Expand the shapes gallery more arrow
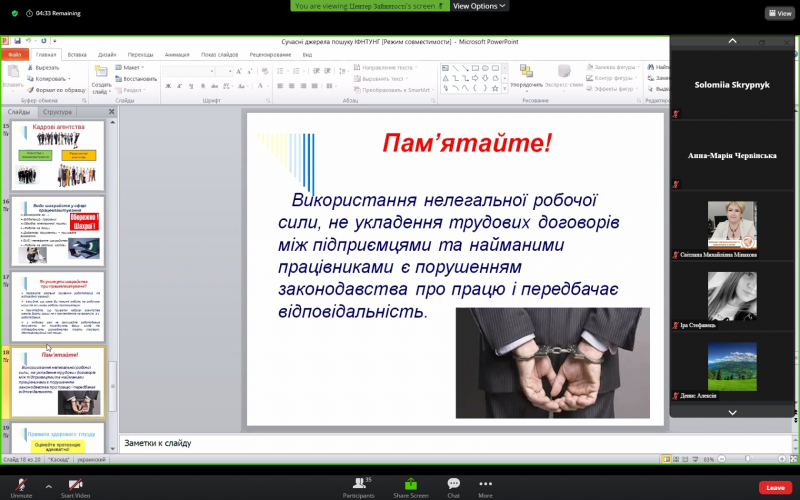This screenshot has height=500, width=800. coord(505,89)
